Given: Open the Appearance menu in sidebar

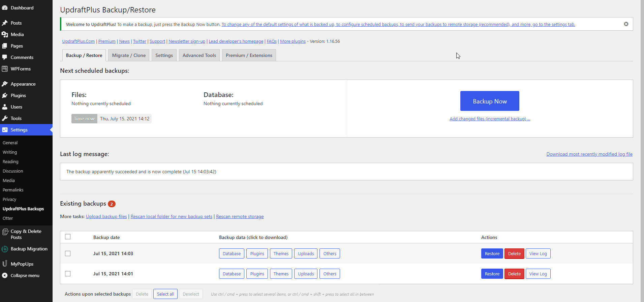Looking at the screenshot, I should tap(23, 84).
